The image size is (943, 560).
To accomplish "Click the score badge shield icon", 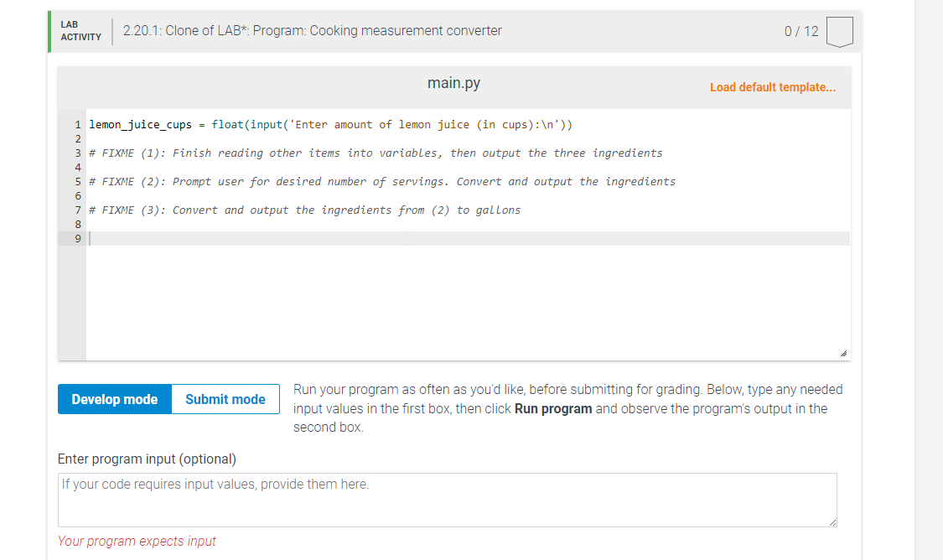I will pos(840,32).
